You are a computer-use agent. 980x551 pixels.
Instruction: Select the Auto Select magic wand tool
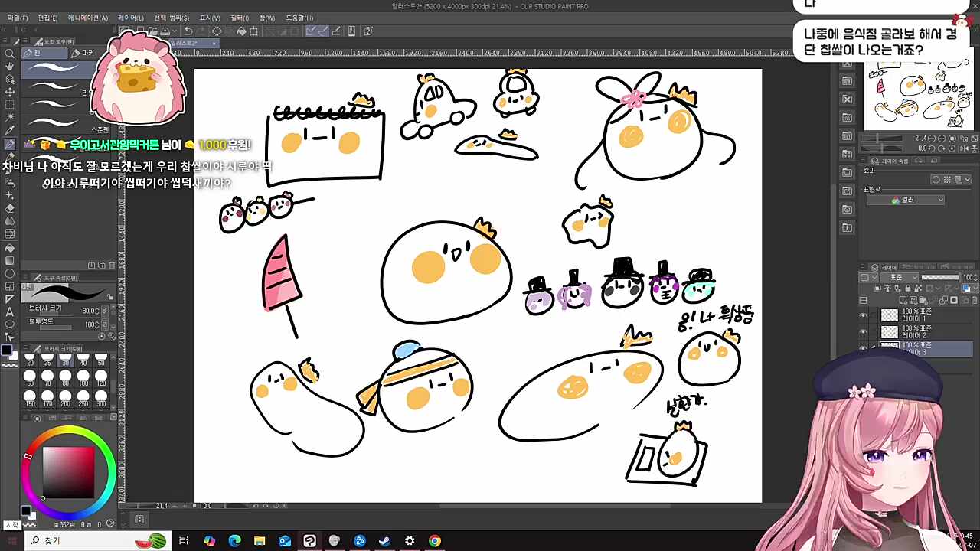coord(10,119)
